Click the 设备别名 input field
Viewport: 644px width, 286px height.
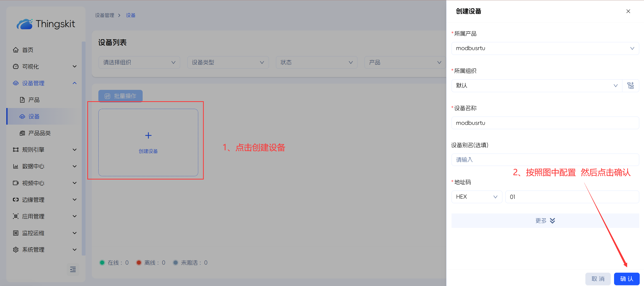[545, 160]
